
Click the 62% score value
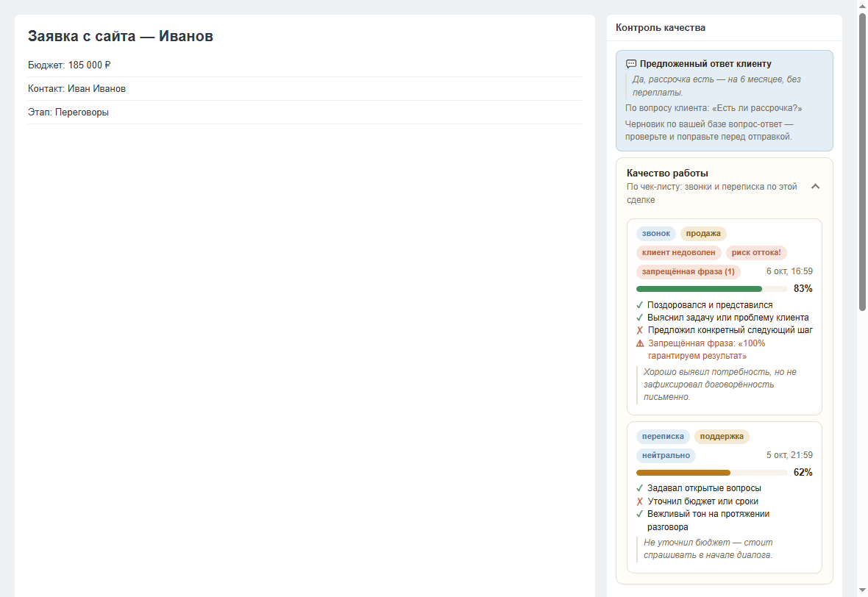coord(803,473)
